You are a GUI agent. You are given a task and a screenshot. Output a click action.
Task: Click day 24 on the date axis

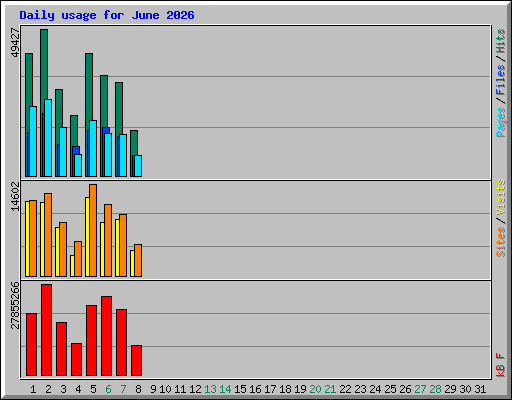point(375,389)
